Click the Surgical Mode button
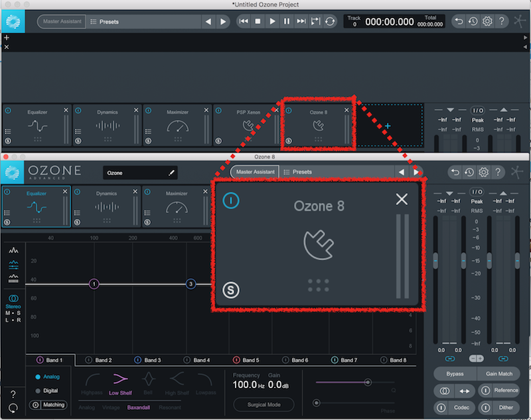 pos(264,405)
